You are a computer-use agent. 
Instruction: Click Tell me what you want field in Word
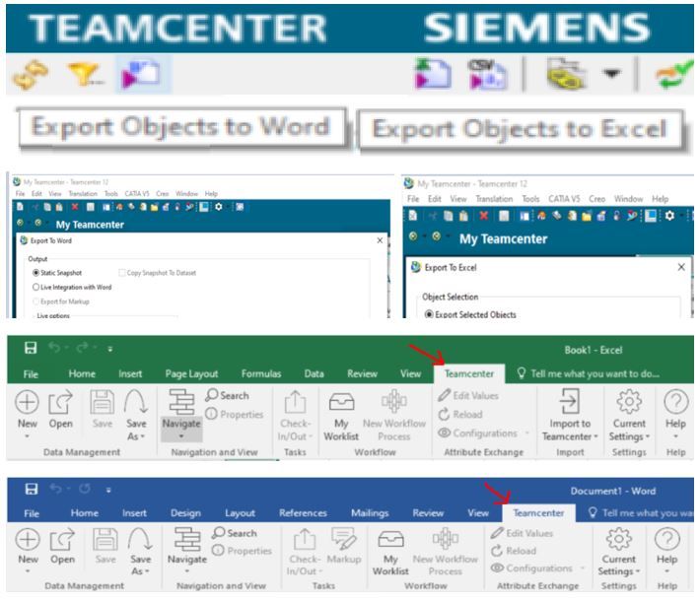641,512
